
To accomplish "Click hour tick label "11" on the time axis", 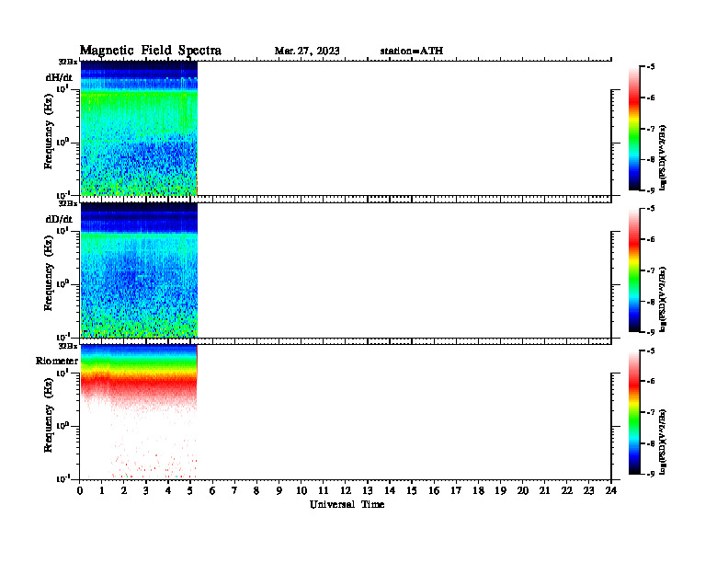I will click(324, 490).
